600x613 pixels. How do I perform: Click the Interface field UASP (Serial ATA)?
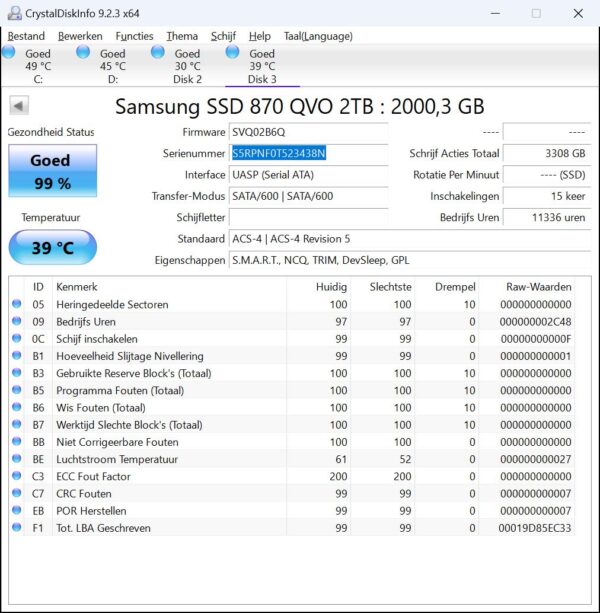point(308,175)
